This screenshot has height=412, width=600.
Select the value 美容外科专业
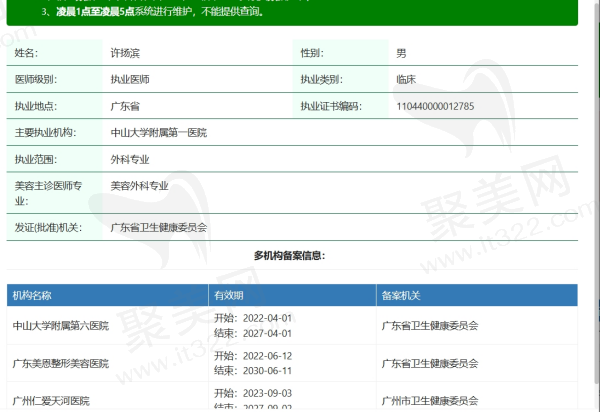tap(140, 186)
